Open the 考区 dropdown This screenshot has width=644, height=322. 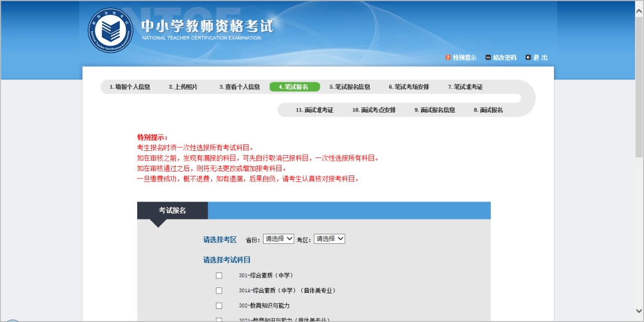coord(330,239)
